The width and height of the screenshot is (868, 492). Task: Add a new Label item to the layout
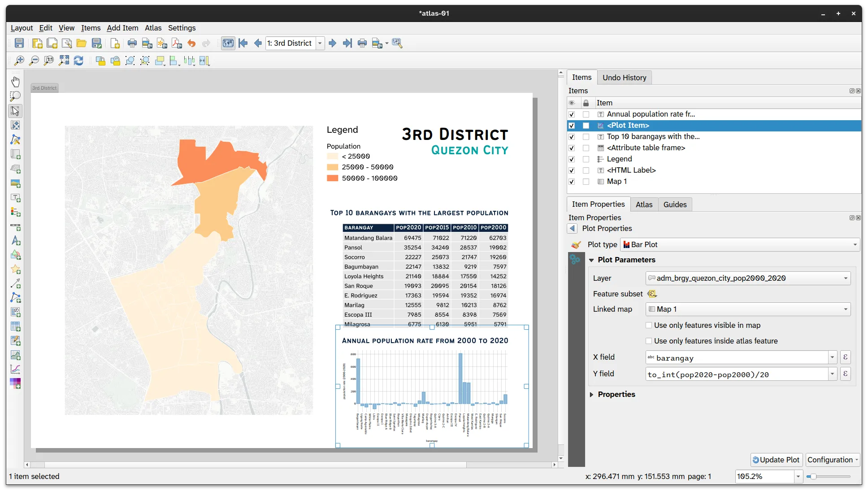[16, 198]
